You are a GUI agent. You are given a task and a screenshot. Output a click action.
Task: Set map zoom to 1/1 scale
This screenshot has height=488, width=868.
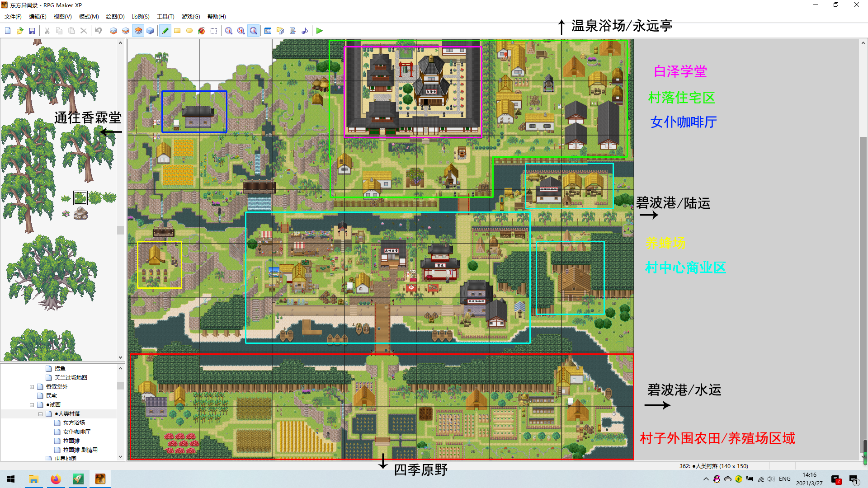click(229, 31)
